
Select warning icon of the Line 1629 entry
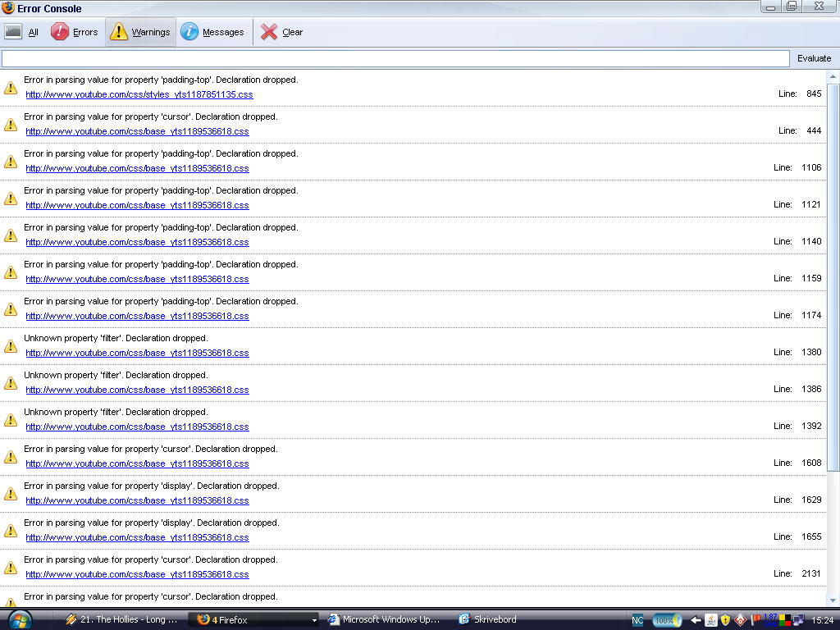click(11, 495)
